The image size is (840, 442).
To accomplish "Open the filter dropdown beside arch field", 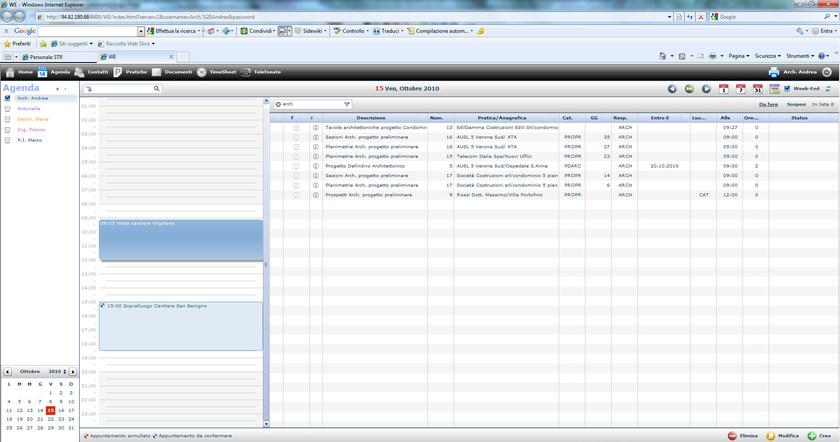I will coord(347,104).
